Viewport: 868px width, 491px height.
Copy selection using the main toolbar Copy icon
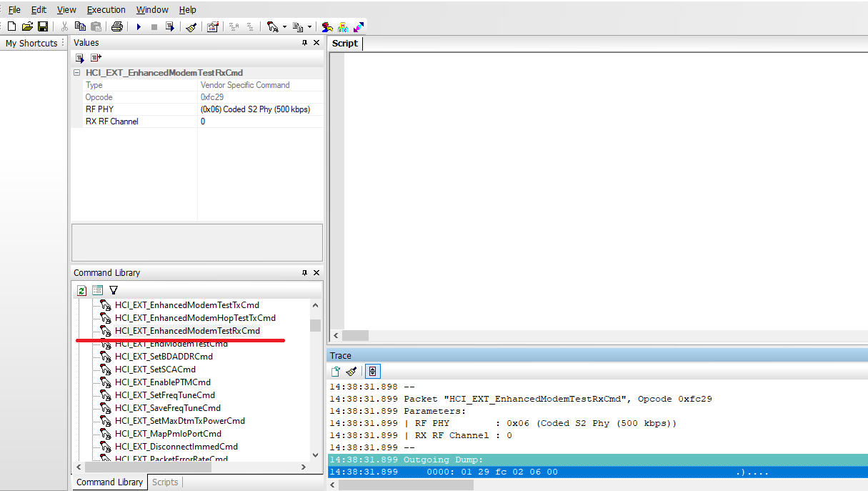coord(80,26)
